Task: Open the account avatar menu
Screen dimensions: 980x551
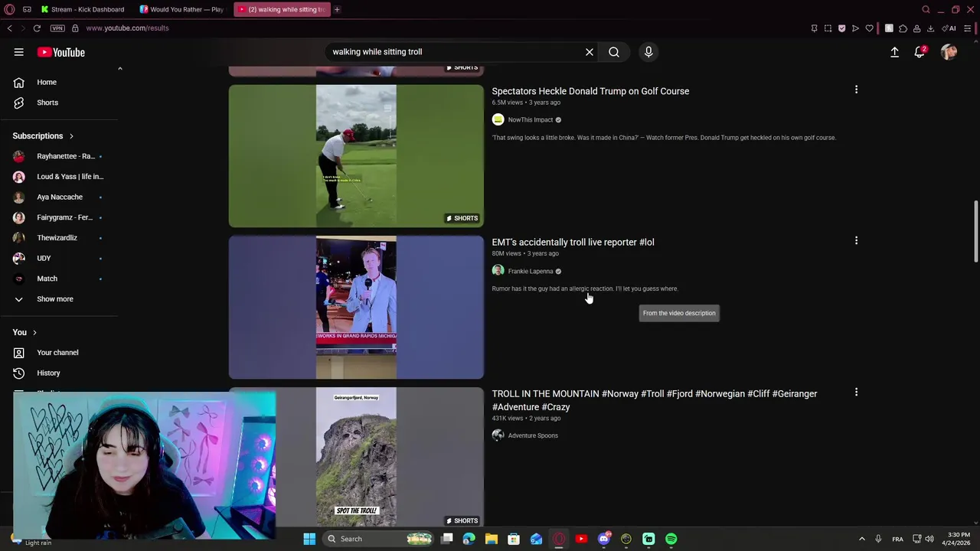Action: click(x=949, y=52)
